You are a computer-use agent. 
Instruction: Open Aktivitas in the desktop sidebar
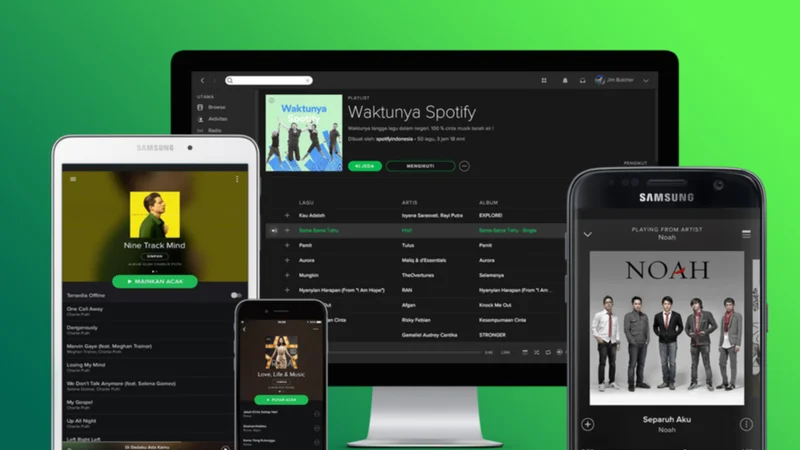[212, 119]
